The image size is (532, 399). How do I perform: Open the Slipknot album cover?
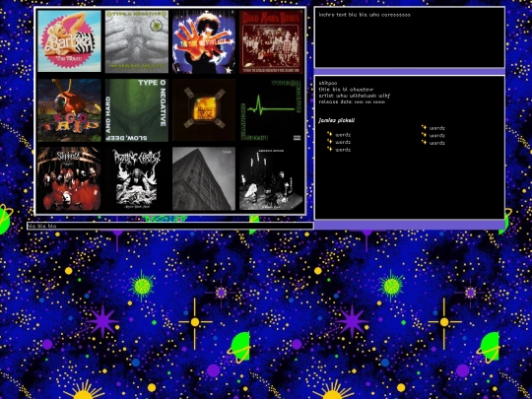tap(69, 178)
